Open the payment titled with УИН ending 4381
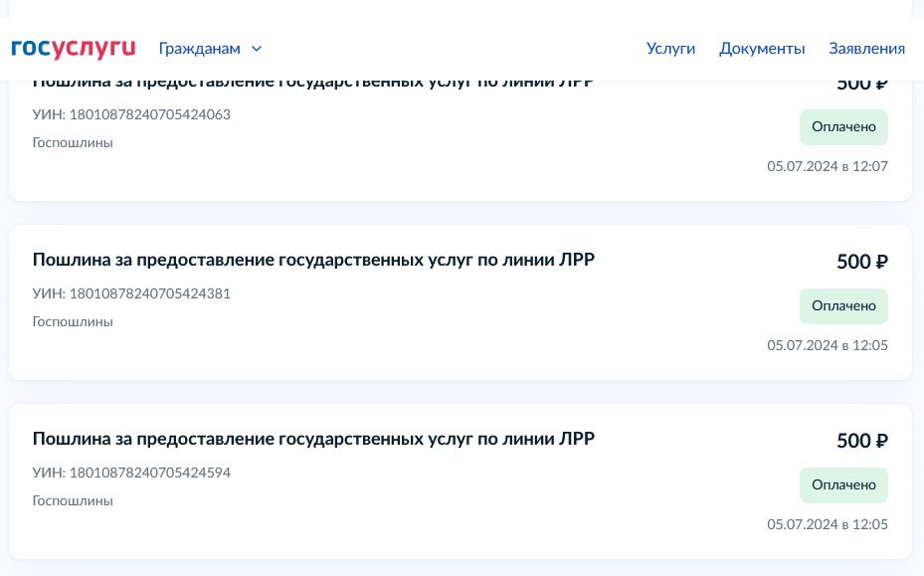Screen dimensions: 924x576 [313, 261]
